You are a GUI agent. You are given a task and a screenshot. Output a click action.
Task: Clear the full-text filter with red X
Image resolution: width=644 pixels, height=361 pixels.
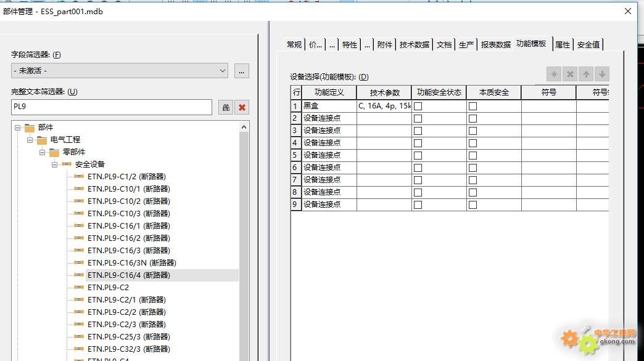point(242,107)
